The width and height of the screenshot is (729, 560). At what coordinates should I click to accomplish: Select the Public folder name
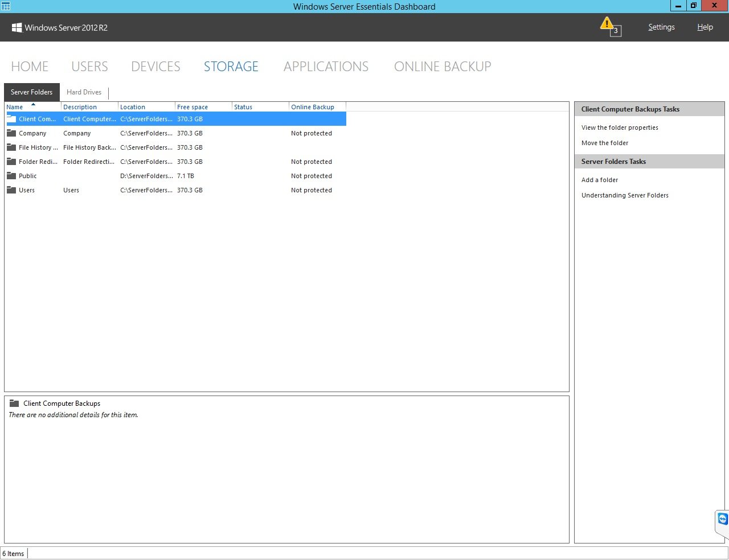tap(27, 176)
